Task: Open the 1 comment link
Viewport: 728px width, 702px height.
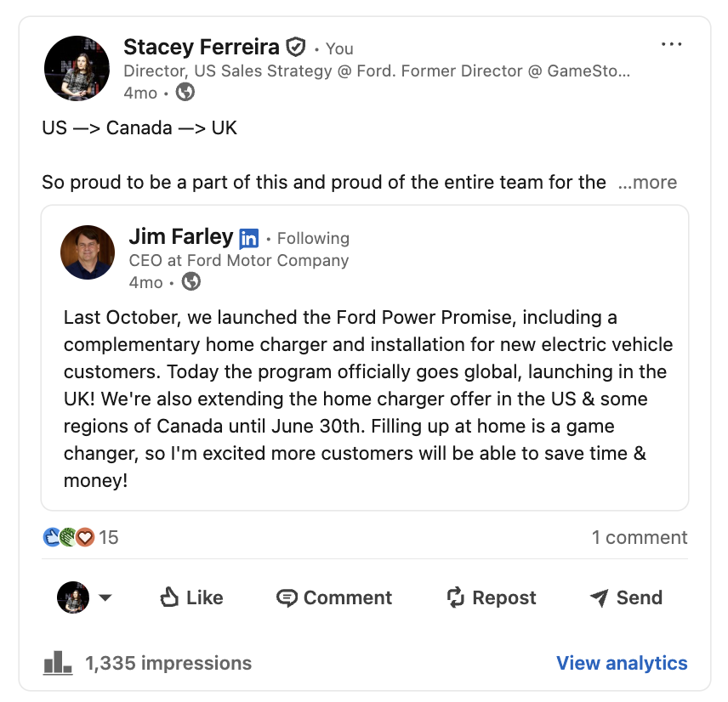Action: (640, 537)
